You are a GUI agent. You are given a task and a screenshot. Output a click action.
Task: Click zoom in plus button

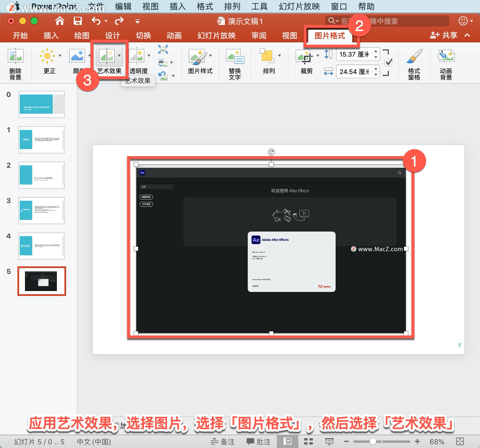coord(417,442)
